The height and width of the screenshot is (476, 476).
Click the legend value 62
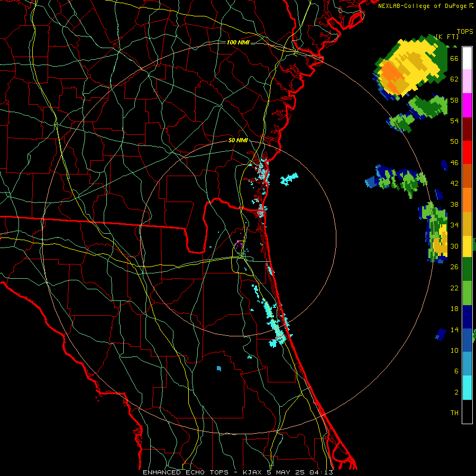(x=454, y=79)
